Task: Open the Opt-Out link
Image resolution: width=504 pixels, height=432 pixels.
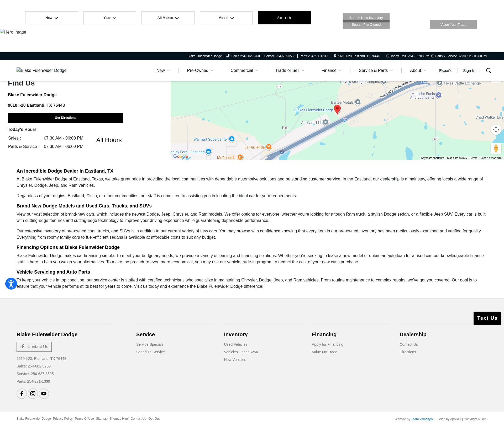Action: click(154, 419)
